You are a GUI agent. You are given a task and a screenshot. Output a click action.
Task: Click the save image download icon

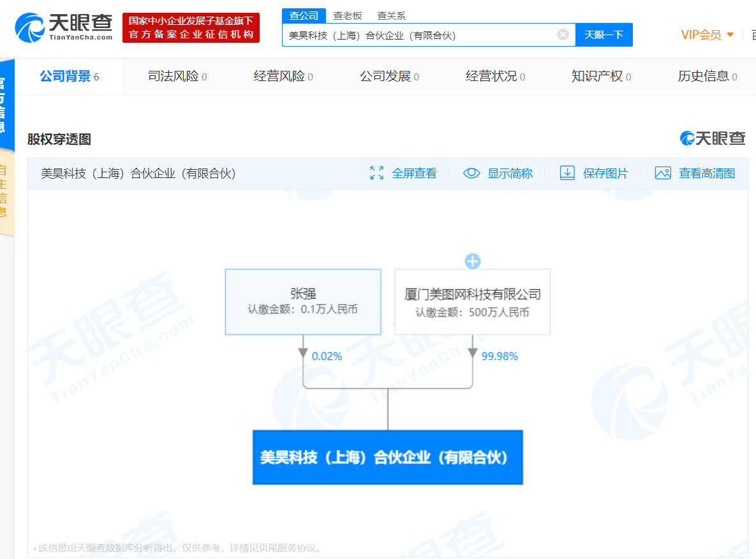(x=567, y=173)
